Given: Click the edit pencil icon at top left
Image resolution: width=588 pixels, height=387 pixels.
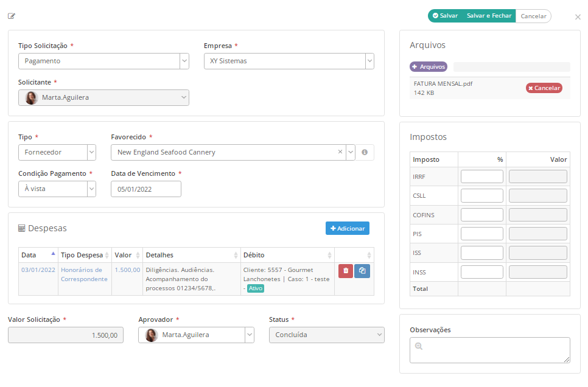Looking at the screenshot, I should click(12, 16).
